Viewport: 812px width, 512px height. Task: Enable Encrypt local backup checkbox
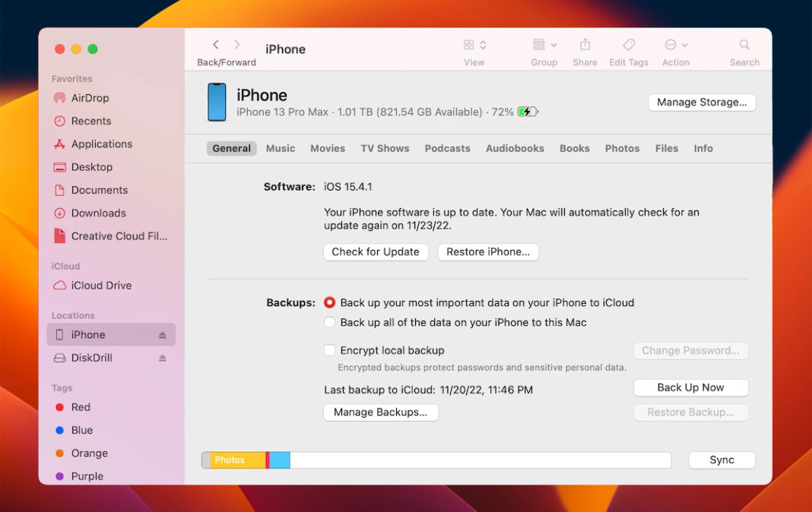[330, 350]
